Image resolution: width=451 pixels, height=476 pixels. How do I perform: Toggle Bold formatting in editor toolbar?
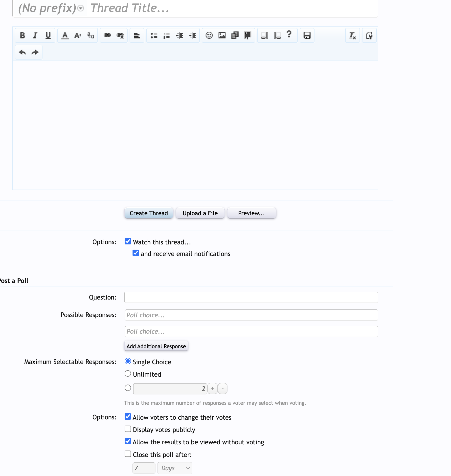[22, 36]
